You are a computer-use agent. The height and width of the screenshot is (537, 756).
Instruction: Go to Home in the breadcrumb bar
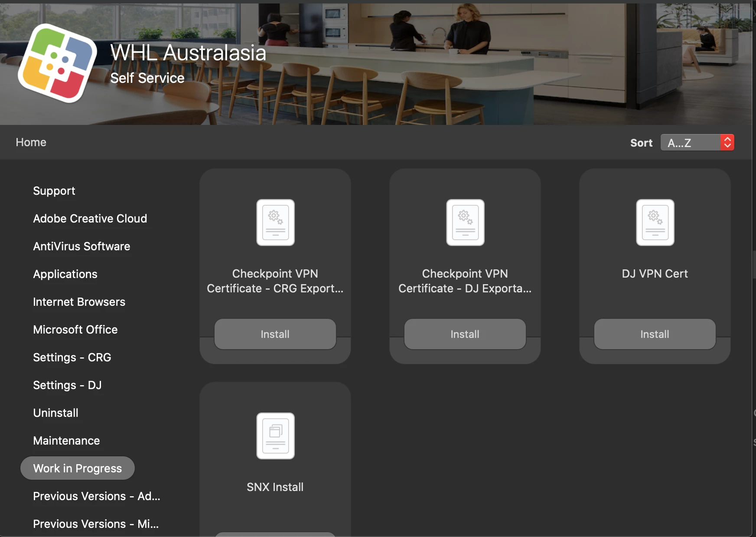coord(31,142)
